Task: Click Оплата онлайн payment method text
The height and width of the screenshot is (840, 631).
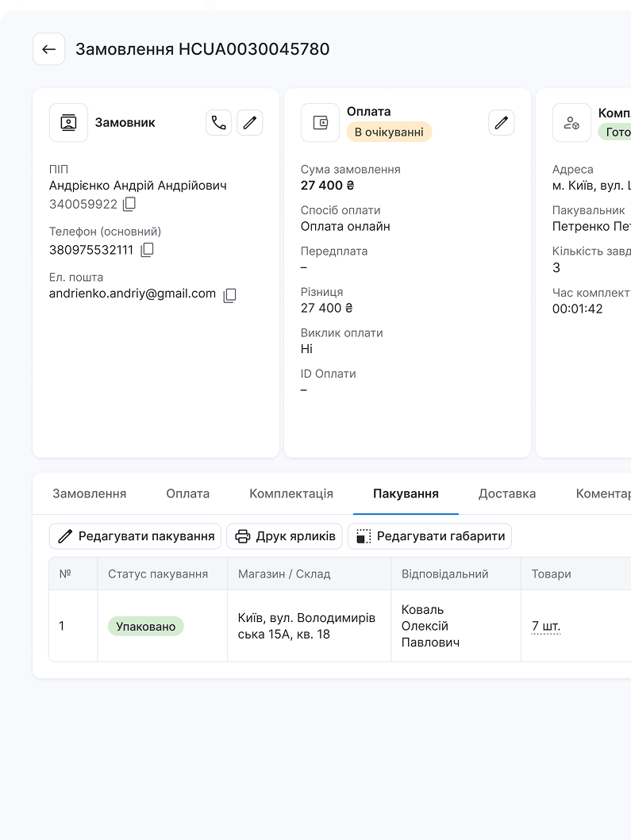Action: coord(345,227)
